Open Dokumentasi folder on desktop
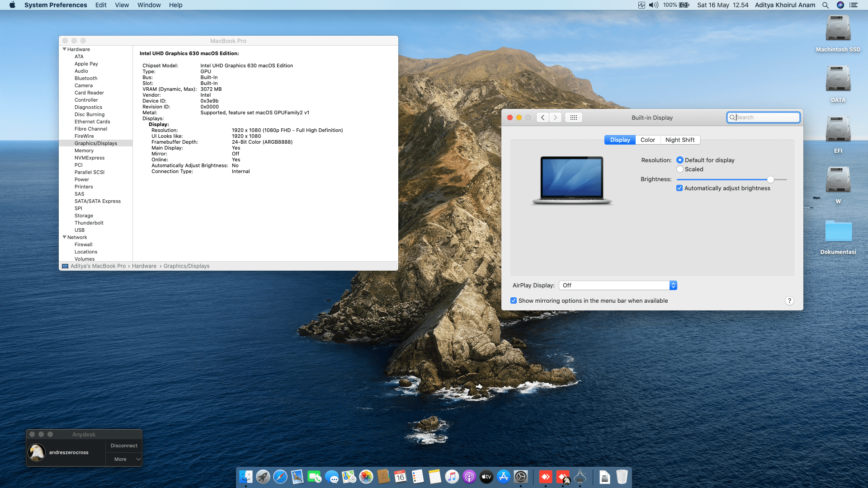Viewport: 868px width, 488px height. click(838, 231)
